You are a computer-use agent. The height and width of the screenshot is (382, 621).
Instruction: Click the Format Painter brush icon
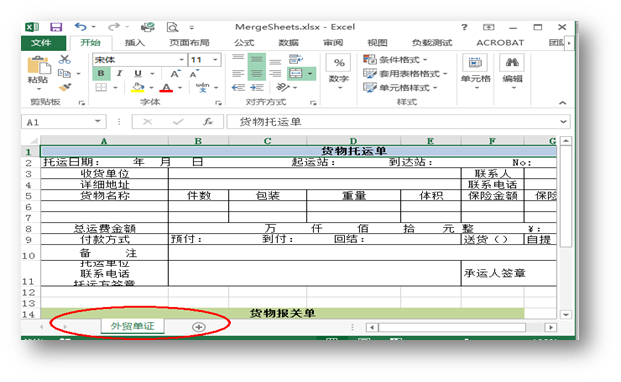65,87
